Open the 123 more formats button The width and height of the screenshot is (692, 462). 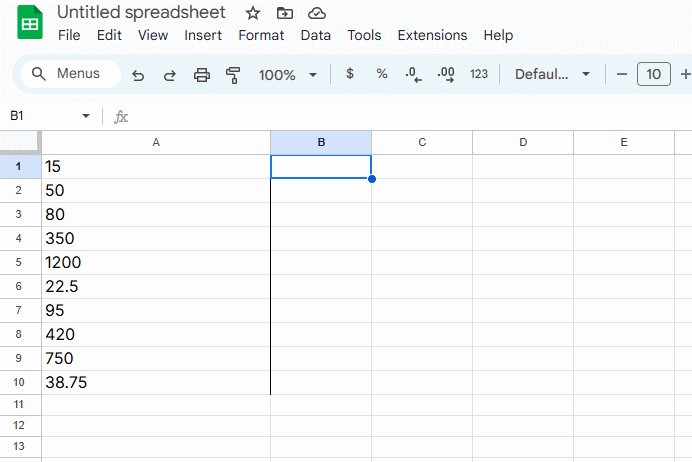(x=479, y=74)
